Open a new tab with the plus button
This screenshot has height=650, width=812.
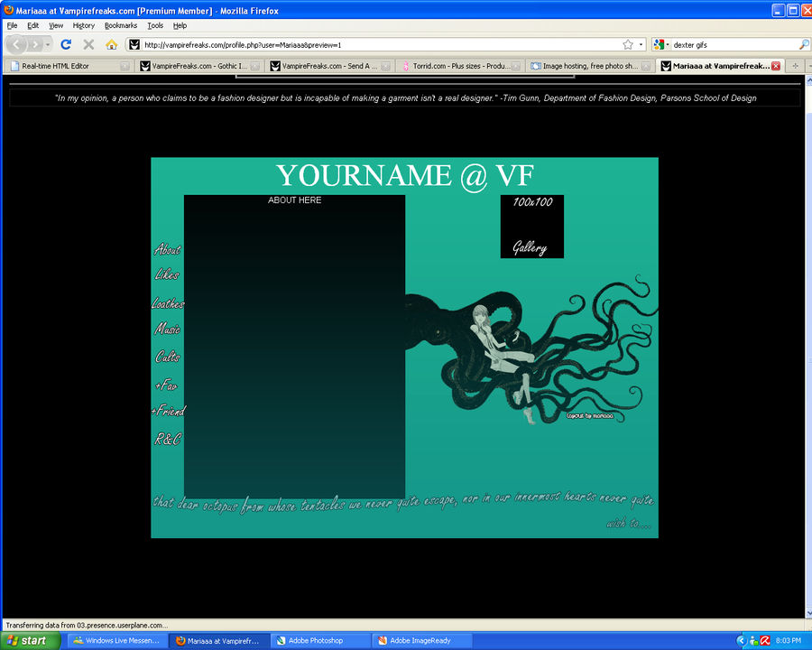(x=796, y=66)
